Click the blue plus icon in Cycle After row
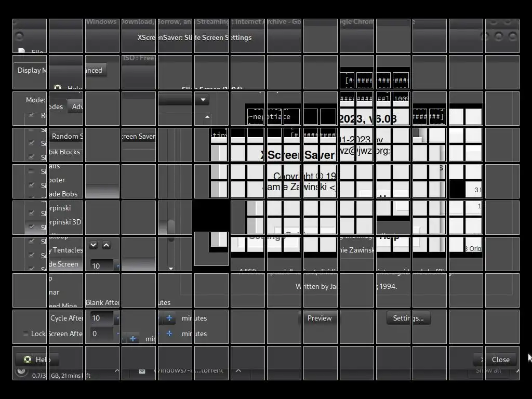Screen dimensions: 532x399 169,318
